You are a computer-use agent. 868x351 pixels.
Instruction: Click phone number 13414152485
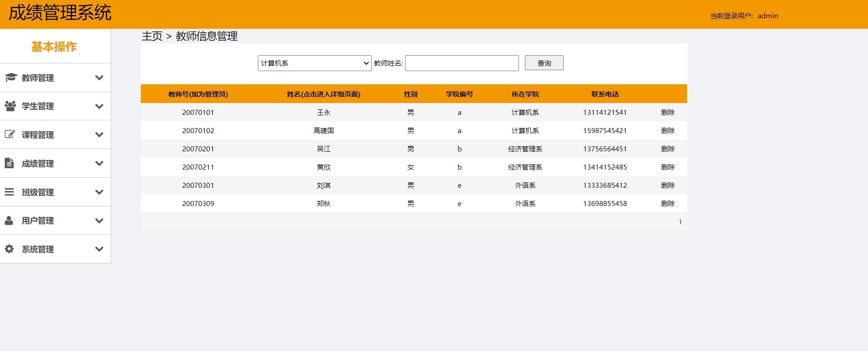coord(605,167)
